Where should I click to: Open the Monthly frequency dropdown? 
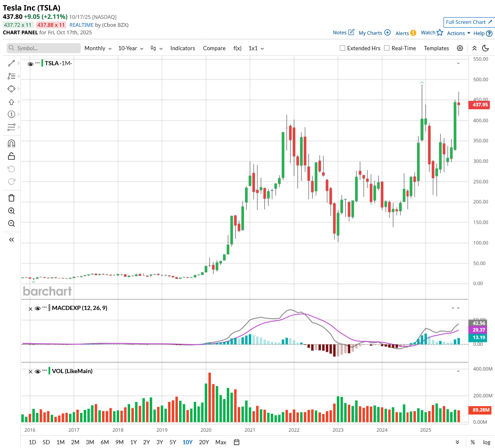click(98, 48)
